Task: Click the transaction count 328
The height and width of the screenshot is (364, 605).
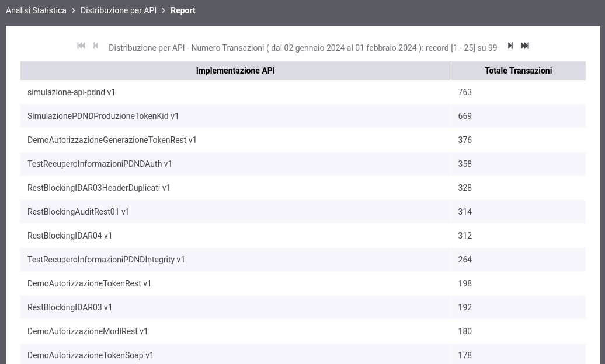Action: (465, 188)
